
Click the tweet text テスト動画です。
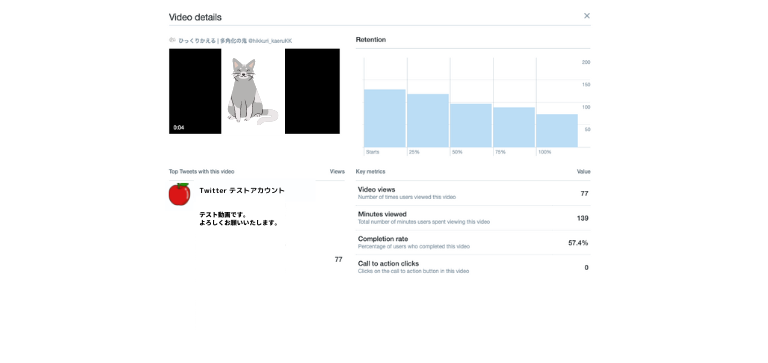coord(223,215)
